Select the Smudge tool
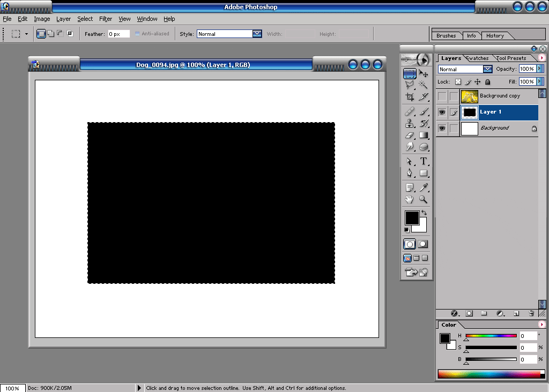This screenshot has width=549, height=392. coord(410,147)
